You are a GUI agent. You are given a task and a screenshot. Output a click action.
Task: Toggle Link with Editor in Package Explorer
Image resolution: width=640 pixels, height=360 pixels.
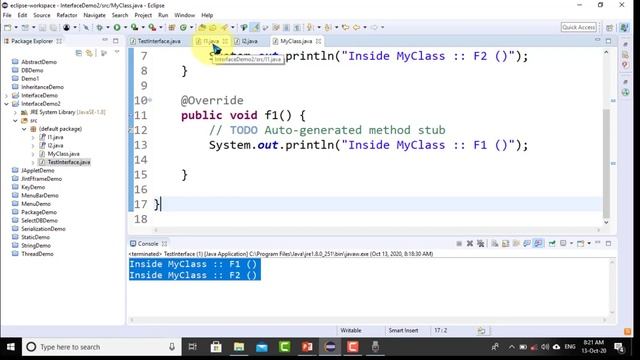point(89,53)
